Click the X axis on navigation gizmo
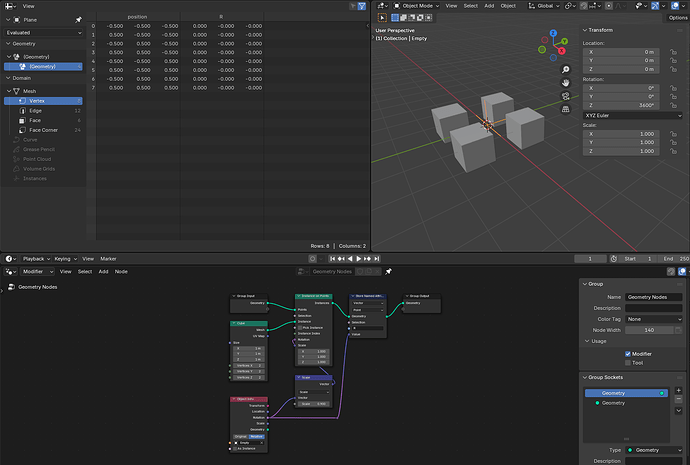The width and height of the screenshot is (690, 465). coord(562,51)
